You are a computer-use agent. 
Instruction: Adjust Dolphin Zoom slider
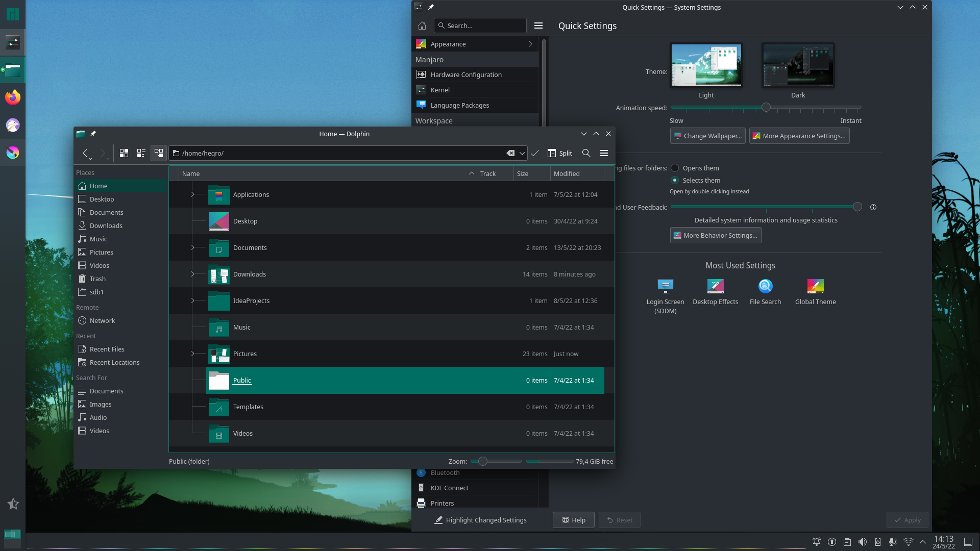click(482, 461)
